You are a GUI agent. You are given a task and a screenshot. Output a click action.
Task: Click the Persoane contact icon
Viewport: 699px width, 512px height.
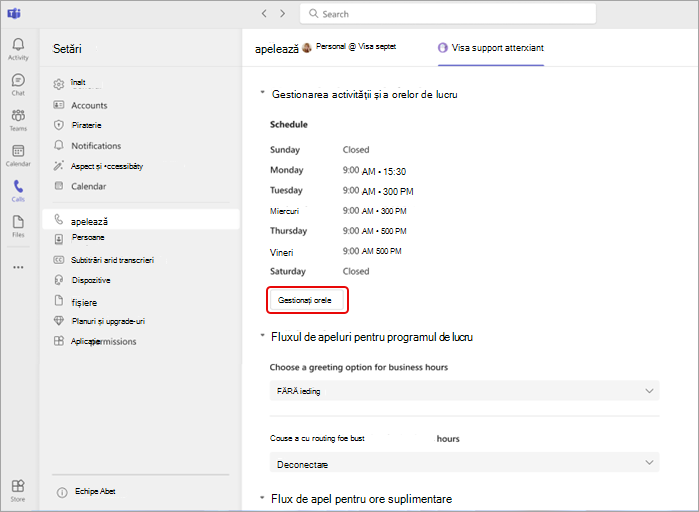(x=59, y=239)
